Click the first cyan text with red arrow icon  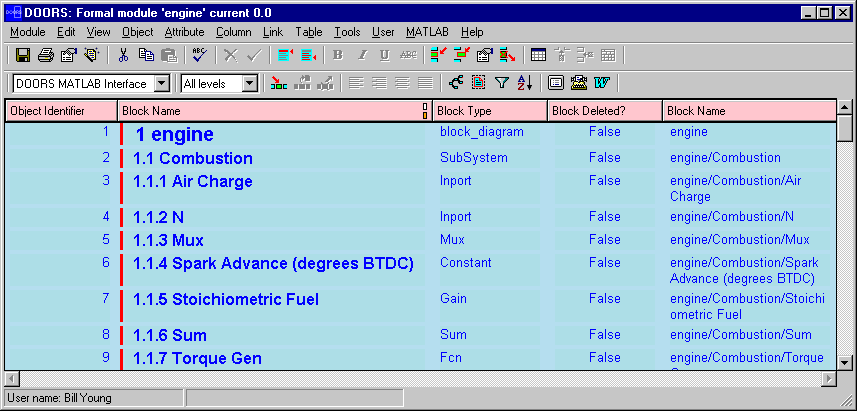(x=285, y=55)
